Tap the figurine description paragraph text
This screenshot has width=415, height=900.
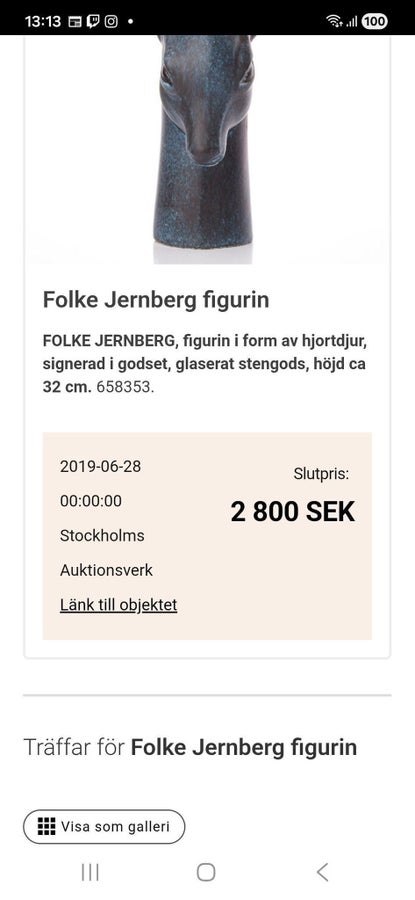click(x=204, y=364)
